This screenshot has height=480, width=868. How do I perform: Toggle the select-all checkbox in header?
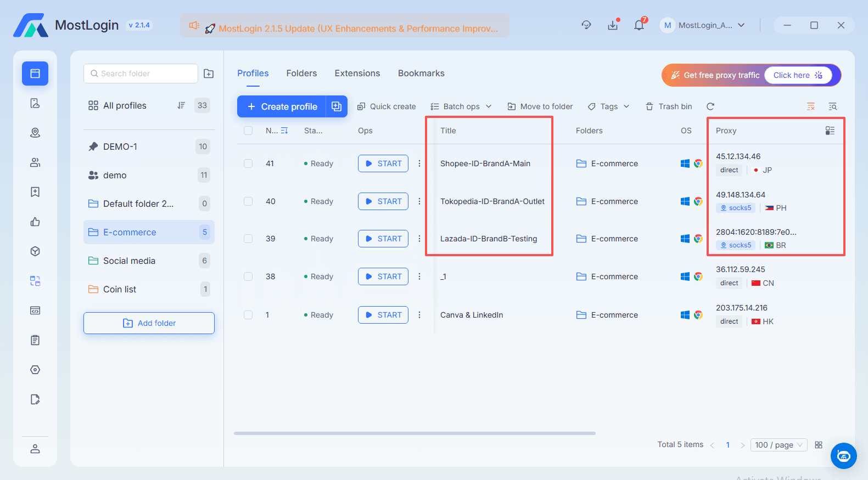(x=248, y=131)
